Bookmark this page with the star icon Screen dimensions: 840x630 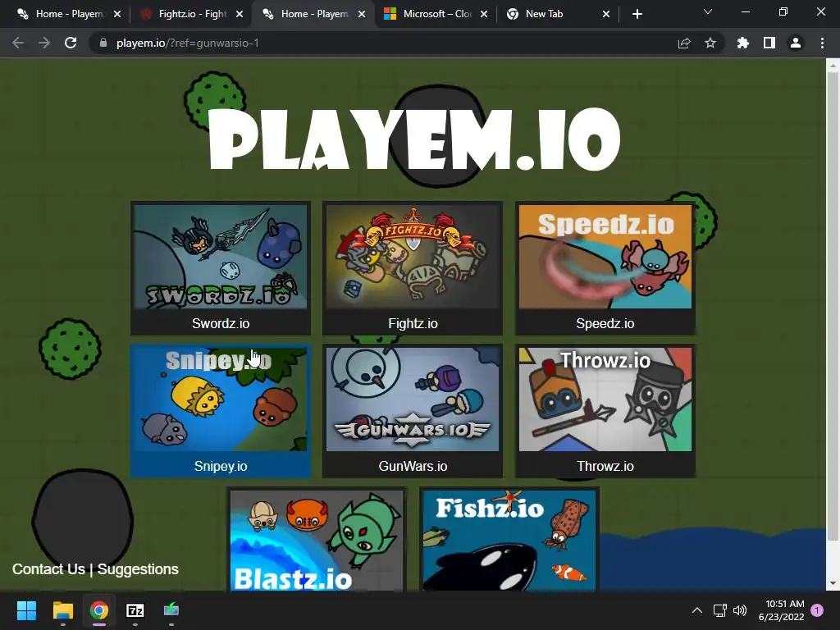[710, 43]
